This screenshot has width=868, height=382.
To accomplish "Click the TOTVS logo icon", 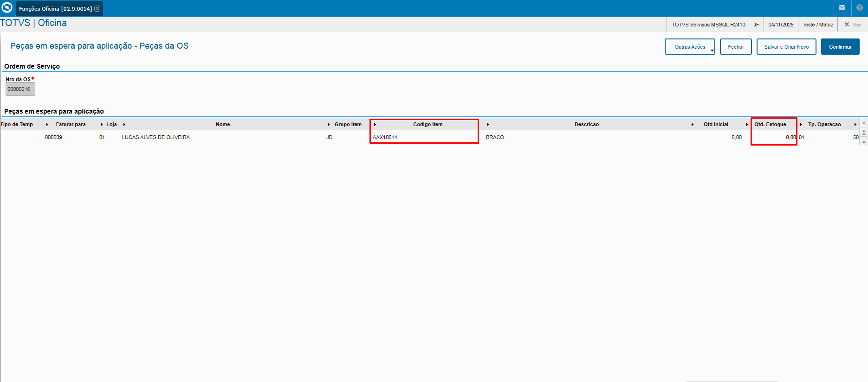I will click(7, 7).
